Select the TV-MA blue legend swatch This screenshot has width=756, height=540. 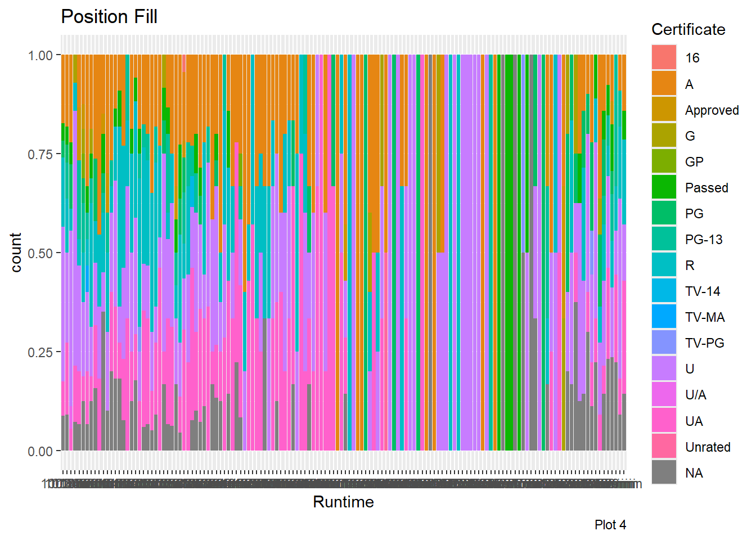click(664, 317)
